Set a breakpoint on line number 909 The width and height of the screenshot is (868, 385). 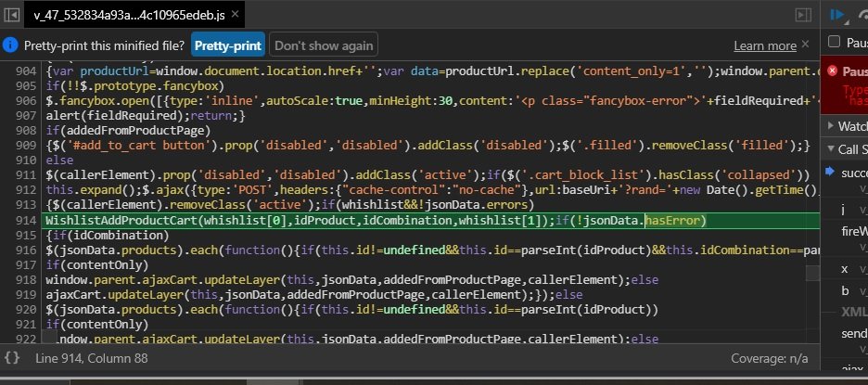tap(26, 146)
